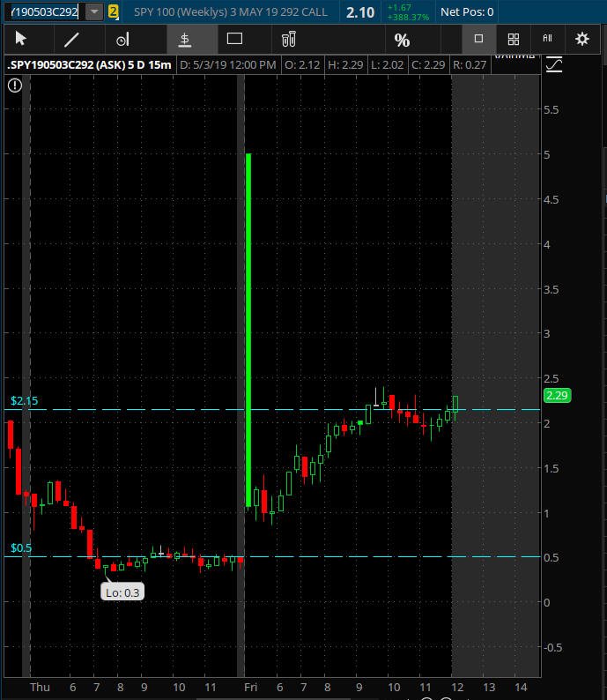This screenshot has height=700, width=607.
Task: Click the symbol input field 190503C292
Action: click(x=45, y=12)
